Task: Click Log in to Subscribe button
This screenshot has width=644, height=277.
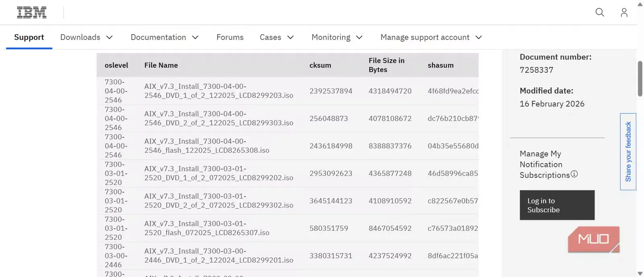Action: click(557, 205)
